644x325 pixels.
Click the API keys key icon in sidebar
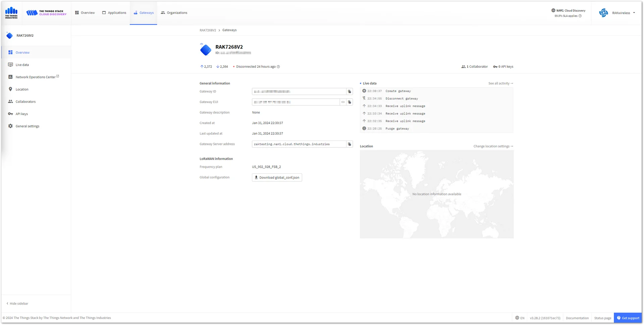pyautogui.click(x=10, y=114)
